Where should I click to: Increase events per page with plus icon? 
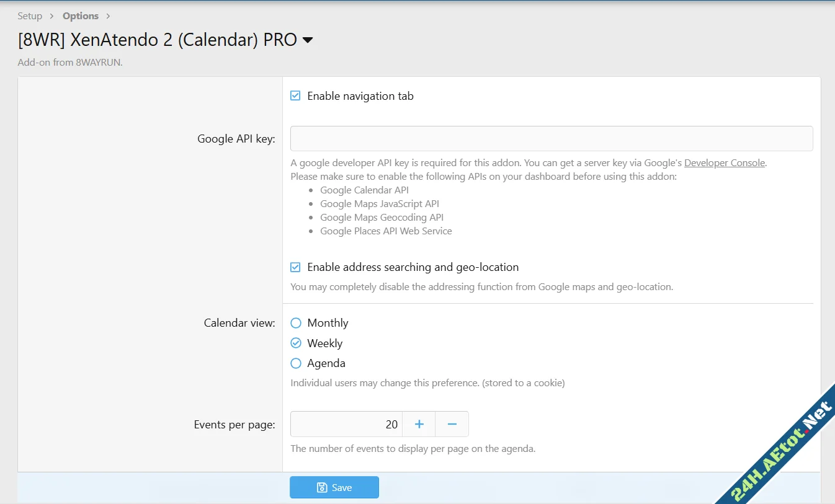419,424
